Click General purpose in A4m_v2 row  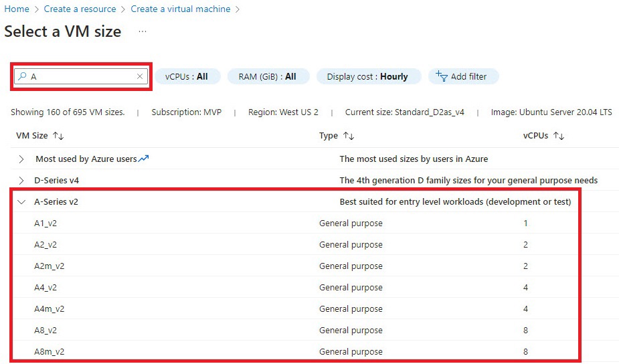tap(351, 308)
